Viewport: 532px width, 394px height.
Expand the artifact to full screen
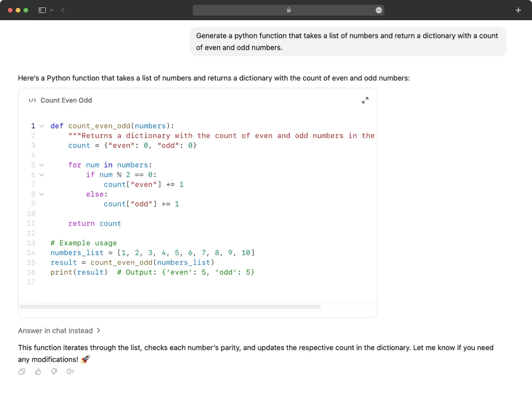point(365,99)
